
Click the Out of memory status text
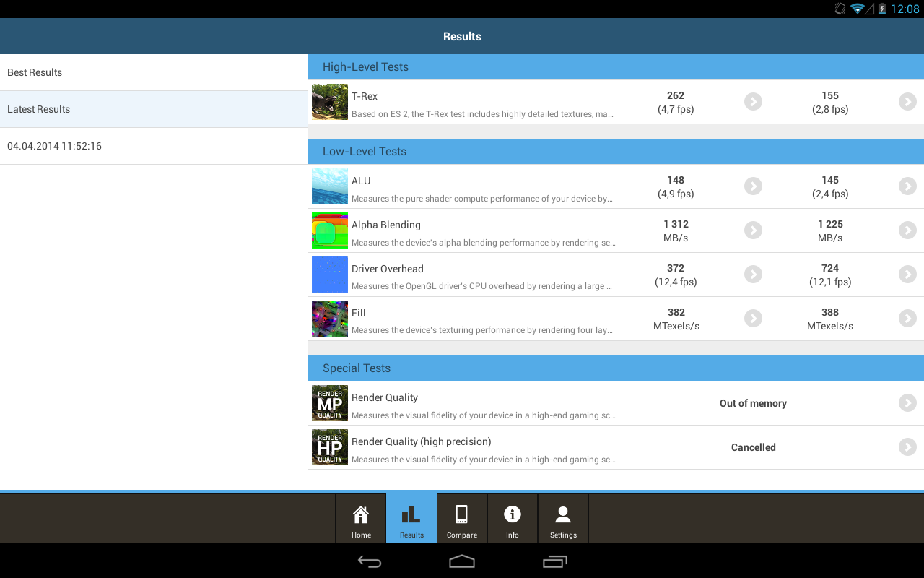753,403
